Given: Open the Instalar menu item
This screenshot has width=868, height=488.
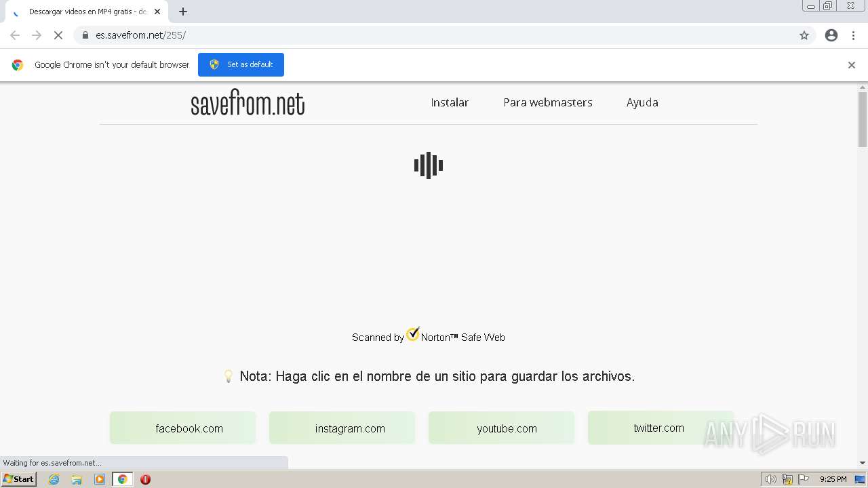Looking at the screenshot, I should click(x=450, y=102).
